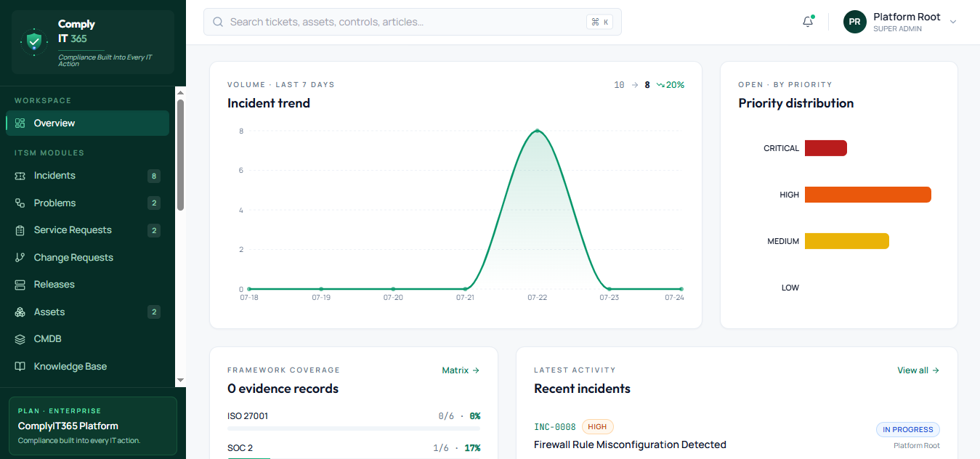Click the 07-22 peak data point
The image size is (980, 459).
pos(538,131)
